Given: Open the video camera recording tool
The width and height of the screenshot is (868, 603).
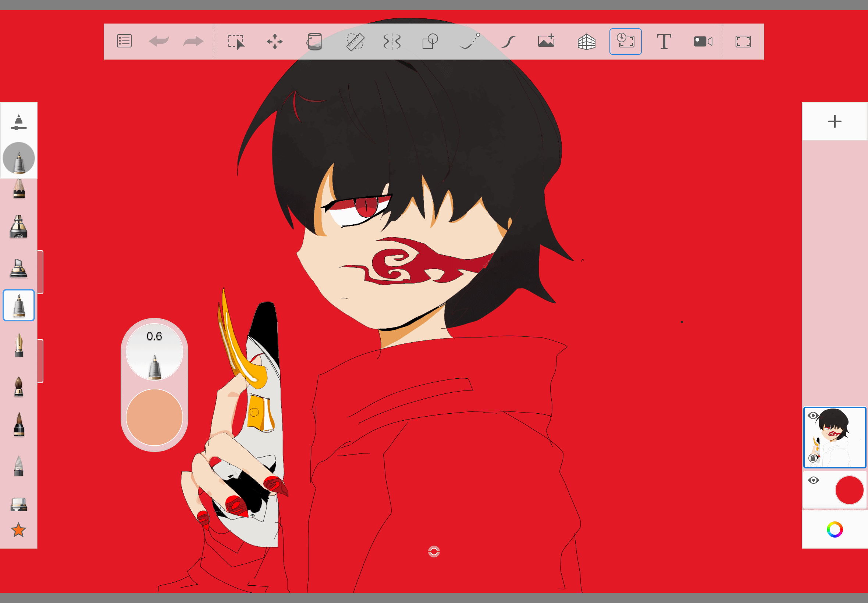Looking at the screenshot, I should [703, 41].
